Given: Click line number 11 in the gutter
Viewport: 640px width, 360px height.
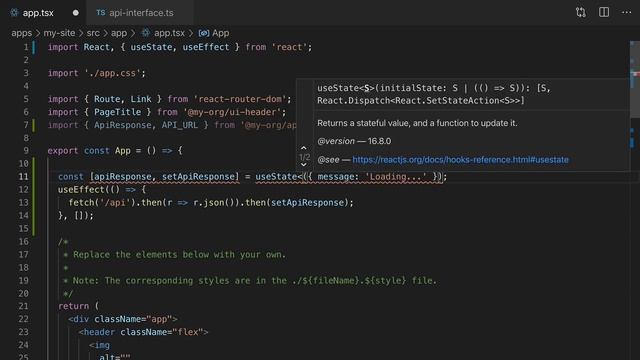Looking at the screenshot, I should tap(23, 177).
